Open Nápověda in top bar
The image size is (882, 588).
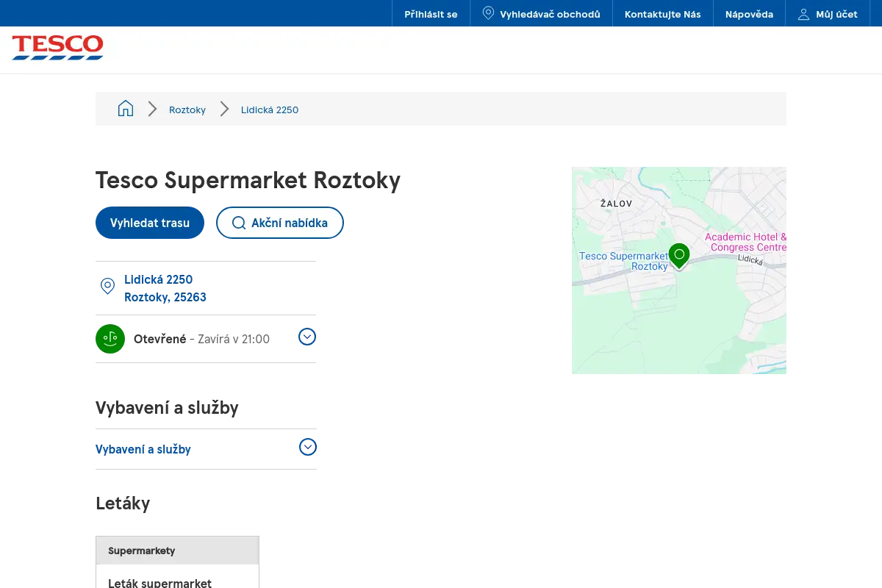coord(749,14)
